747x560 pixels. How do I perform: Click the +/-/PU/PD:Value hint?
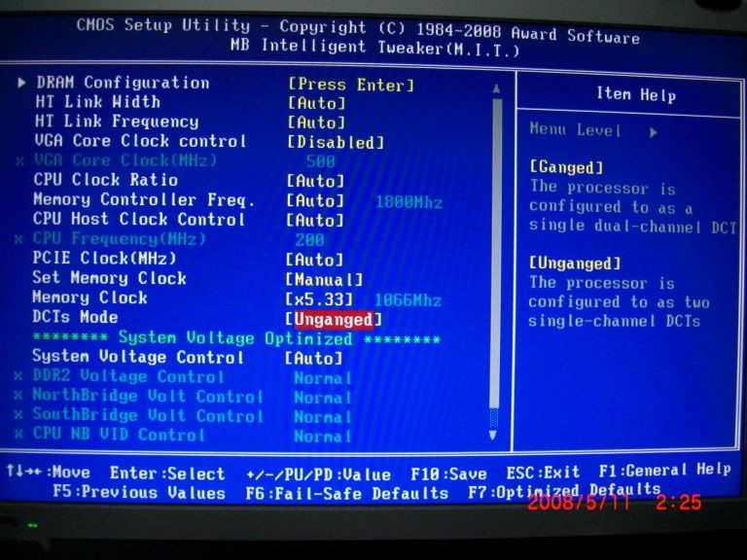click(318, 474)
